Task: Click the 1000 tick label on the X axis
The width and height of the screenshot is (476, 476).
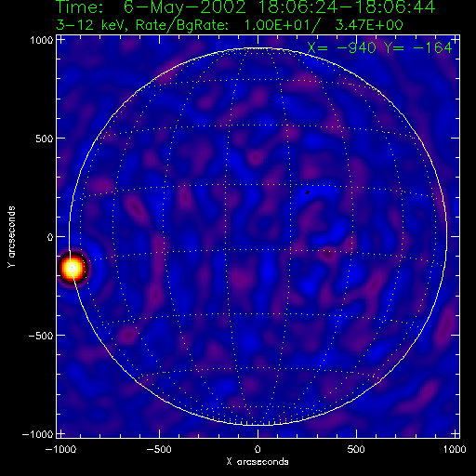Action: pos(455,449)
